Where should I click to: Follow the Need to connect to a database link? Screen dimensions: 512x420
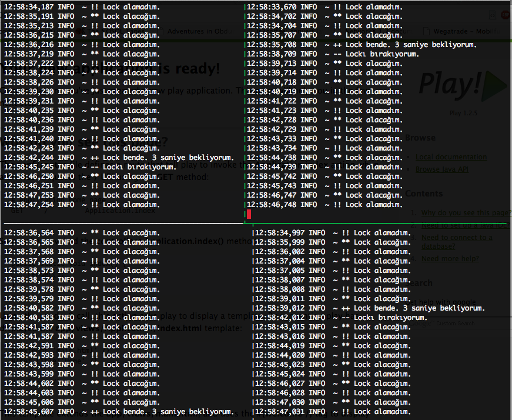[x=457, y=242]
